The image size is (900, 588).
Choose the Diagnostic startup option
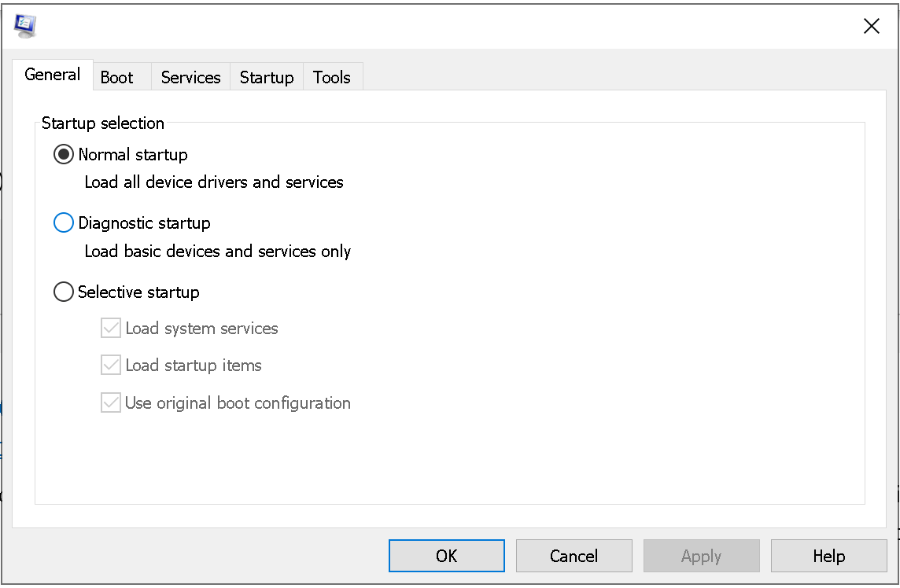pyautogui.click(x=64, y=223)
